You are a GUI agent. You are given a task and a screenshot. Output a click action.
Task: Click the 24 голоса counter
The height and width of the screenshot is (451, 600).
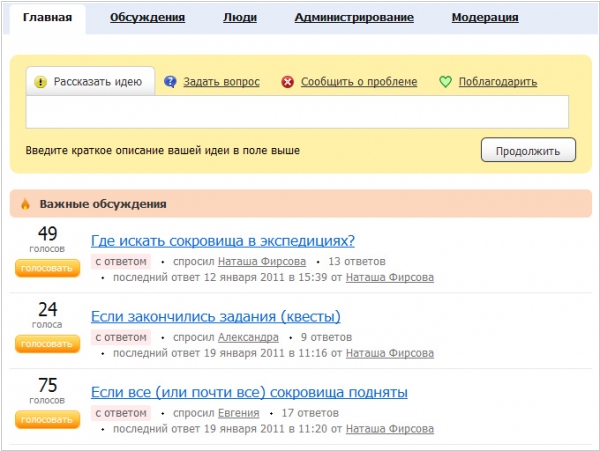(x=47, y=315)
